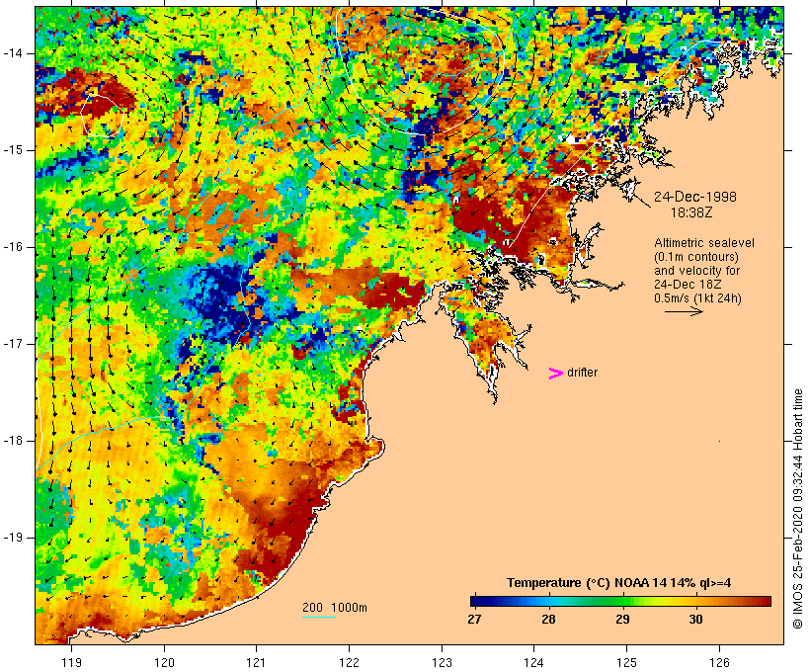Click the 'Altimetric sealevel' text
810x672 pixels.
704,243
